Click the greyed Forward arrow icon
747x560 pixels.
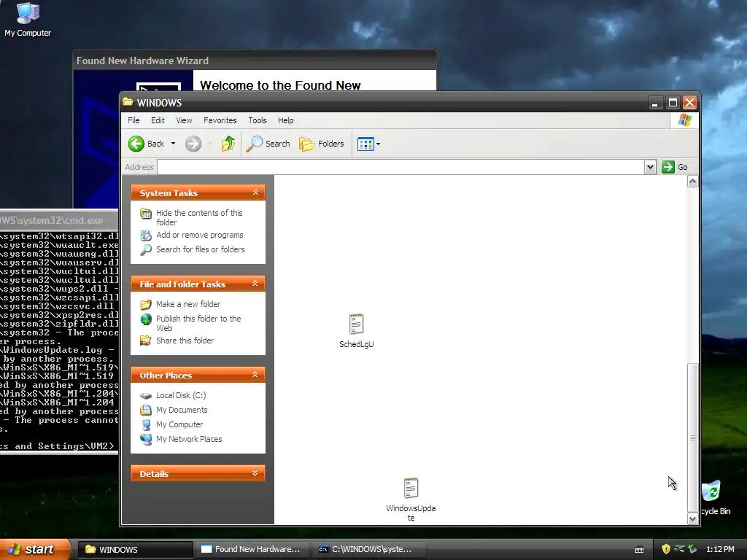pyautogui.click(x=193, y=144)
